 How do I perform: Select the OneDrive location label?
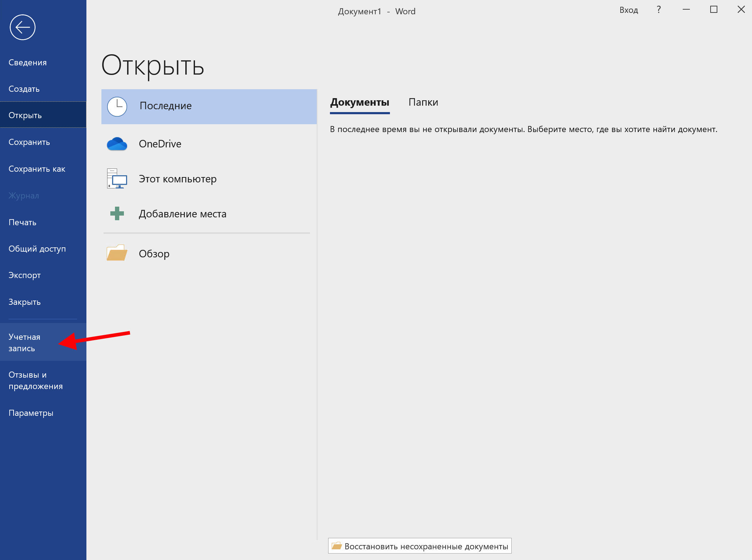(160, 144)
